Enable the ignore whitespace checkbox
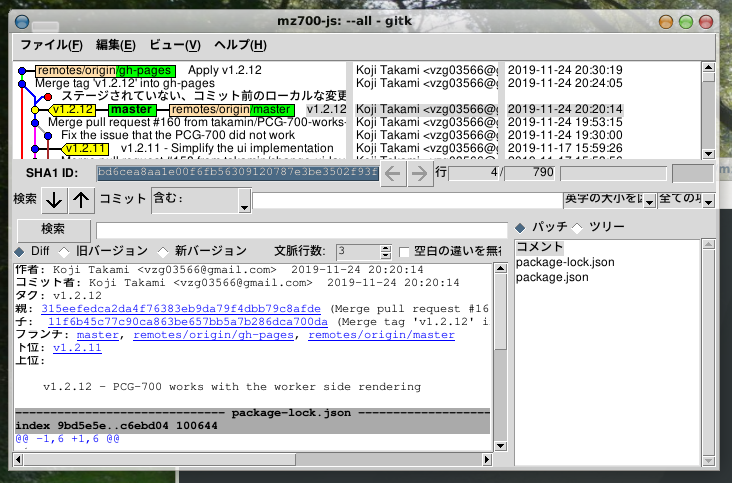Viewport: 732px width, 483px height. (x=404, y=252)
